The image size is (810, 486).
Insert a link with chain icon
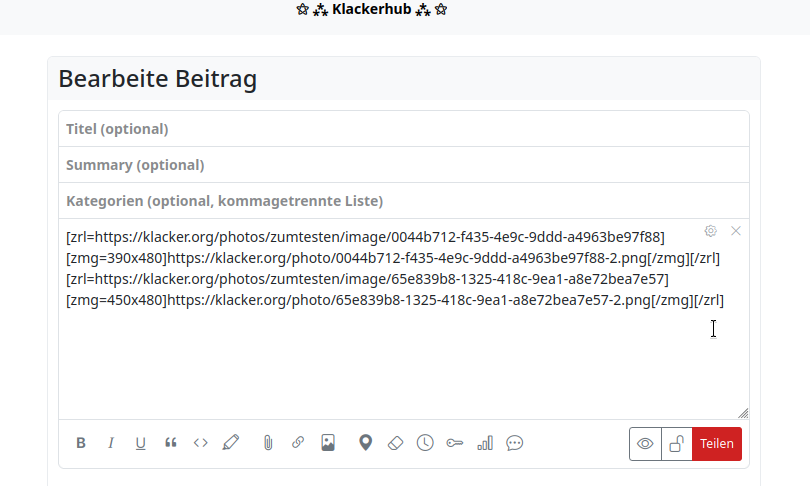click(298, 443)
